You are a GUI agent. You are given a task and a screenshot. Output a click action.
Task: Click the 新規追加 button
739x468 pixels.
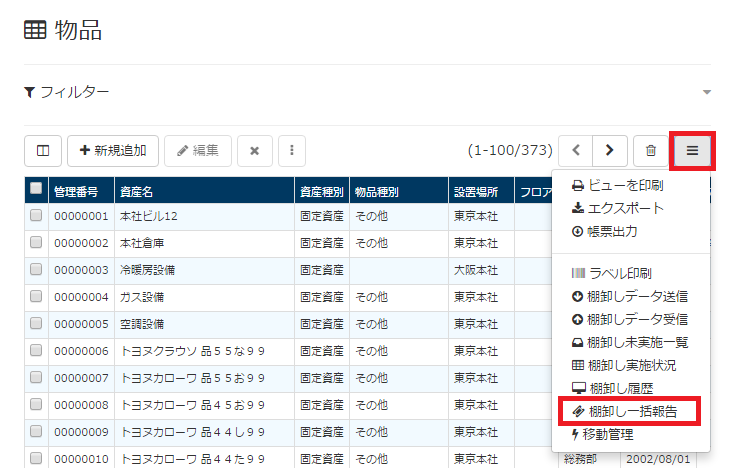coord(113,151)
